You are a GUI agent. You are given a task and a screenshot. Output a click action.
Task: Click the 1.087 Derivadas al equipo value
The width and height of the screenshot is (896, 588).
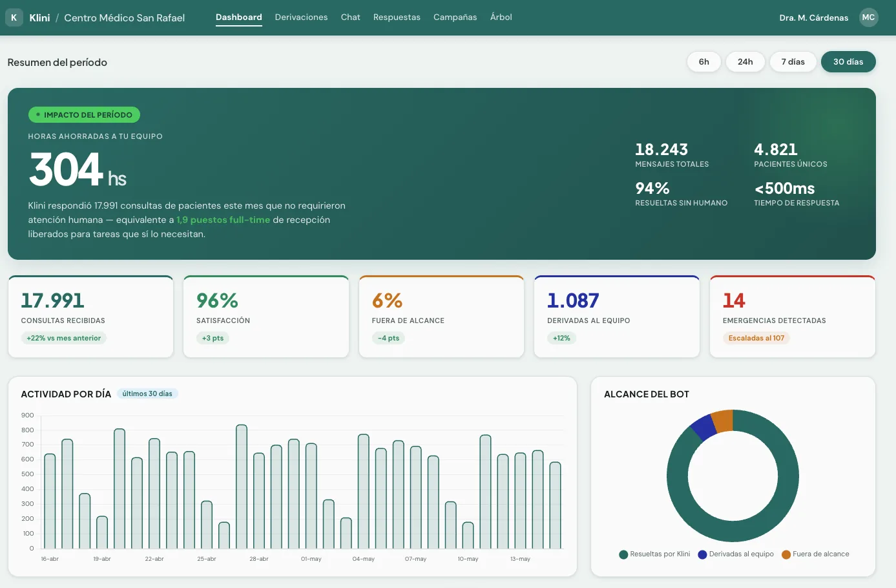click(573, 301)
